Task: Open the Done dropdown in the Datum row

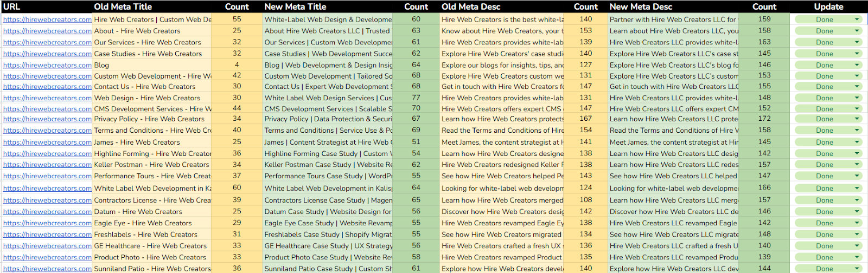Action: pyautogui.click(x=857, y=212)
